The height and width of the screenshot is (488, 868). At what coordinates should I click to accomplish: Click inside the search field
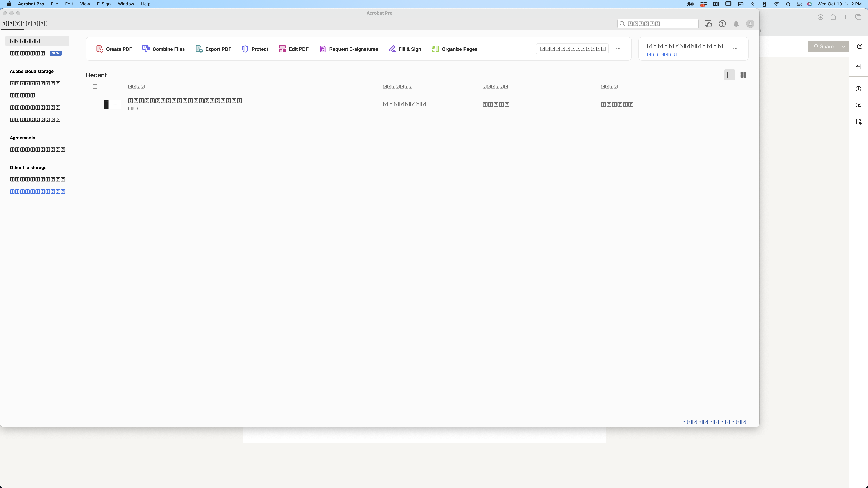tap(657, 24)
